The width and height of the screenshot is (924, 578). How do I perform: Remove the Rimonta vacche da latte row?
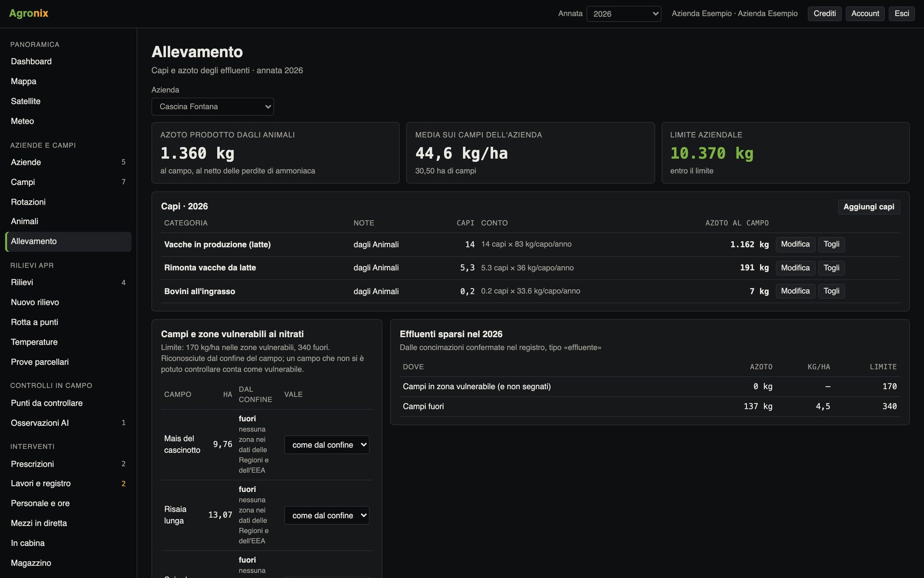(831, 268)
